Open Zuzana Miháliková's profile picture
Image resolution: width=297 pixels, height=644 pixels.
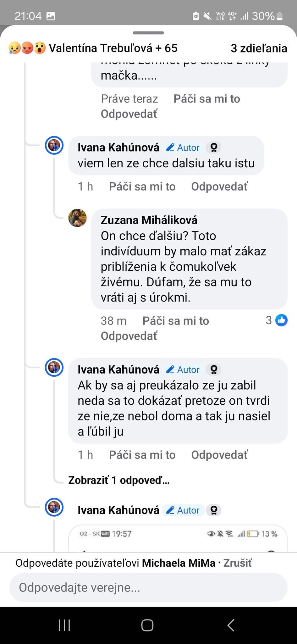coord(77,218)
